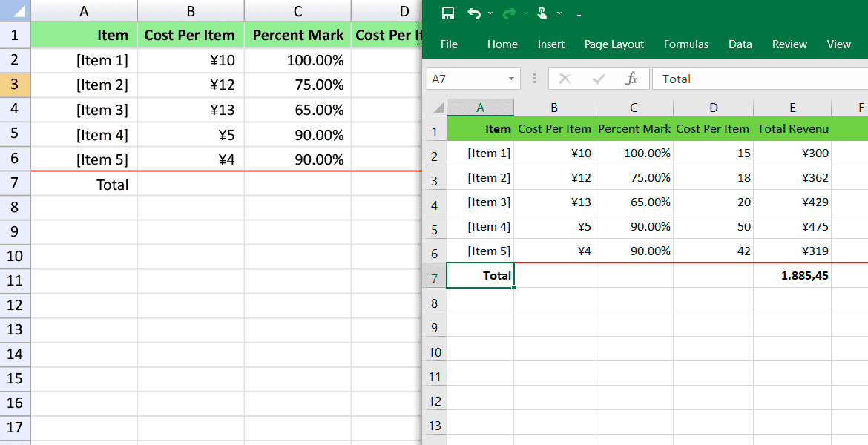
Task: Click the Total Revenu header cell
Action: [792, 129]
